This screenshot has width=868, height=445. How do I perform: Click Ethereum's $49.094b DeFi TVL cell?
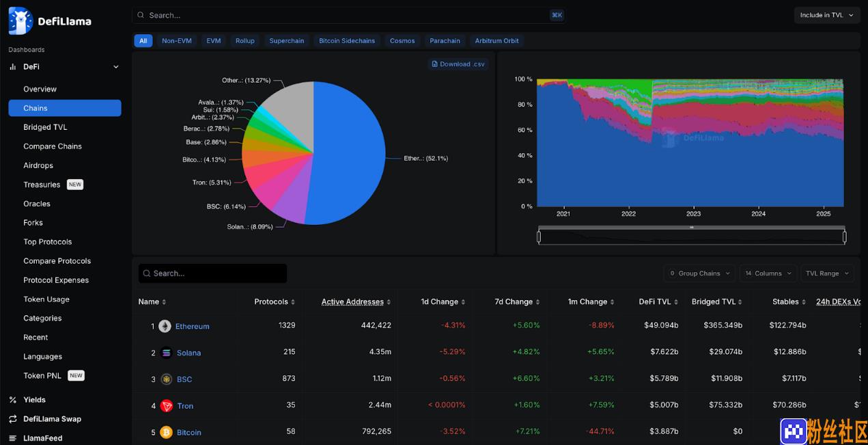point(661,325)
